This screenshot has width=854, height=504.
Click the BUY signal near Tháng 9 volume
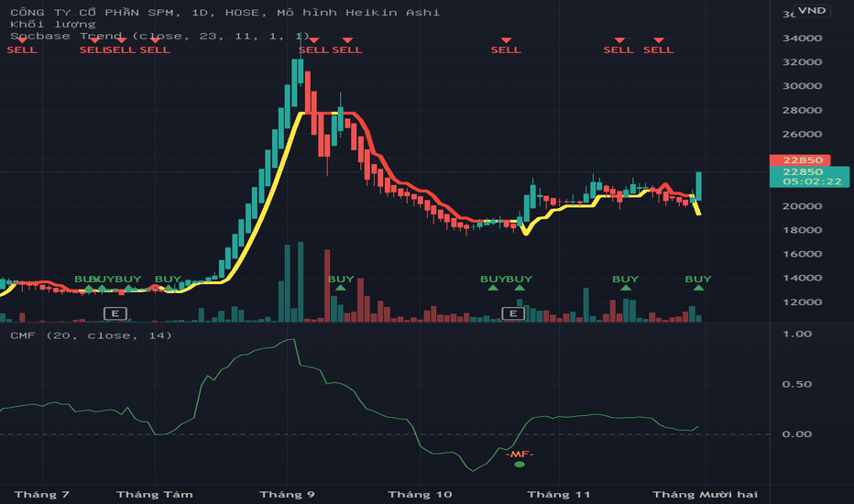coord(341,288)
